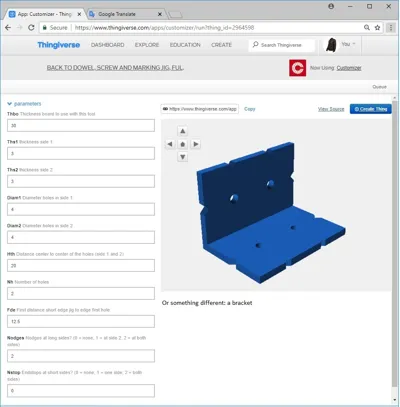
Task: Rotate the model view right
Action: pos(195,144)
